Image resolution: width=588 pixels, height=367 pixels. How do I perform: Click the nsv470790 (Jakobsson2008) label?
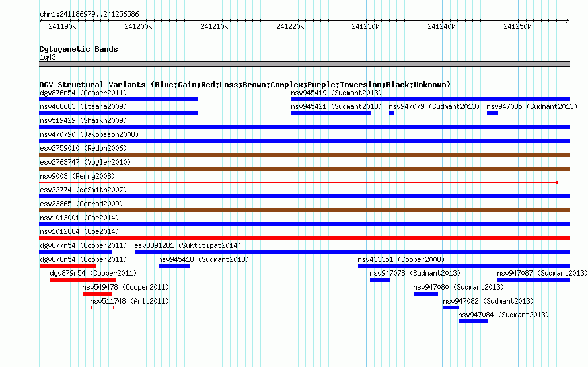pyautogui.click(x=89, y=134)
